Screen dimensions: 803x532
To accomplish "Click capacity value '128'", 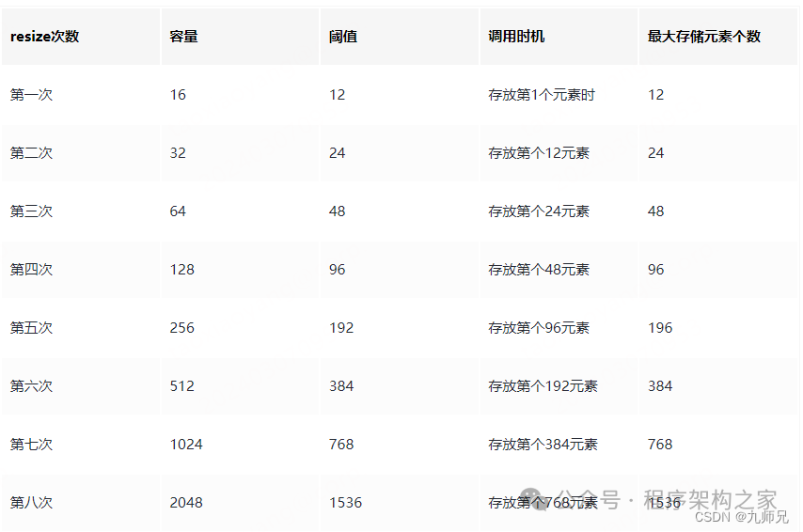I will point(181,270).
